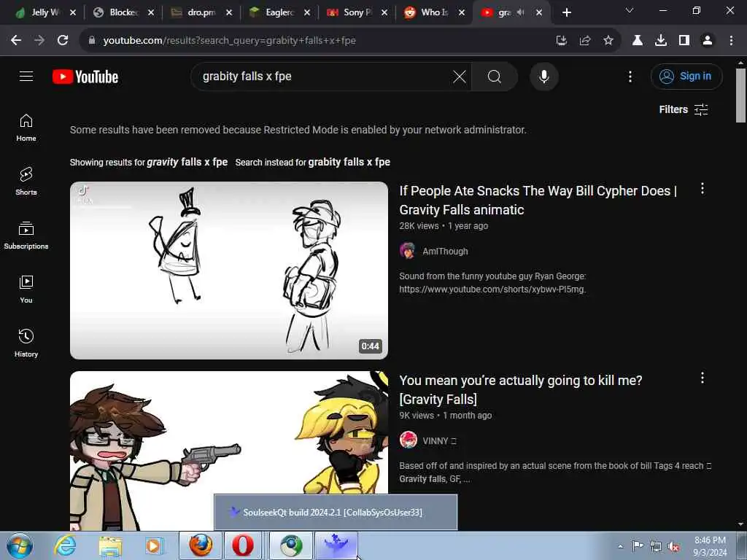This screenshot has height=560, width=747.
Task: Switch to the Sony browser tab
Action: click(351, 12)
